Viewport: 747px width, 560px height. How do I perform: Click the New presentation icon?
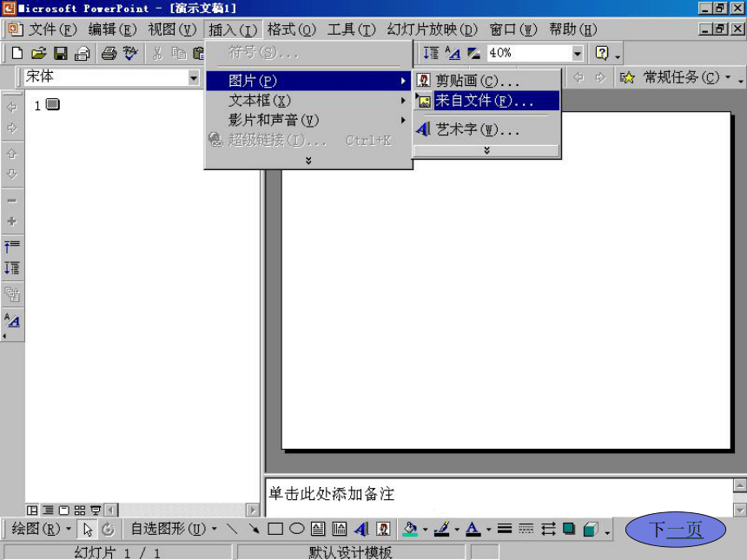click(x=17, y=53)
